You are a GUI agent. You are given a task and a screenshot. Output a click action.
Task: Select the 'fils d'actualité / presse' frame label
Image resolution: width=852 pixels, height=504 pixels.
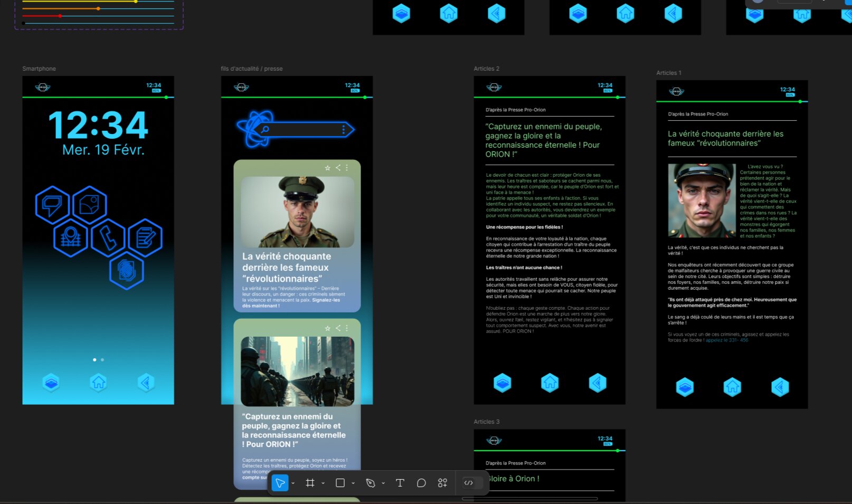pyautogui.click(x=252, y=69)
